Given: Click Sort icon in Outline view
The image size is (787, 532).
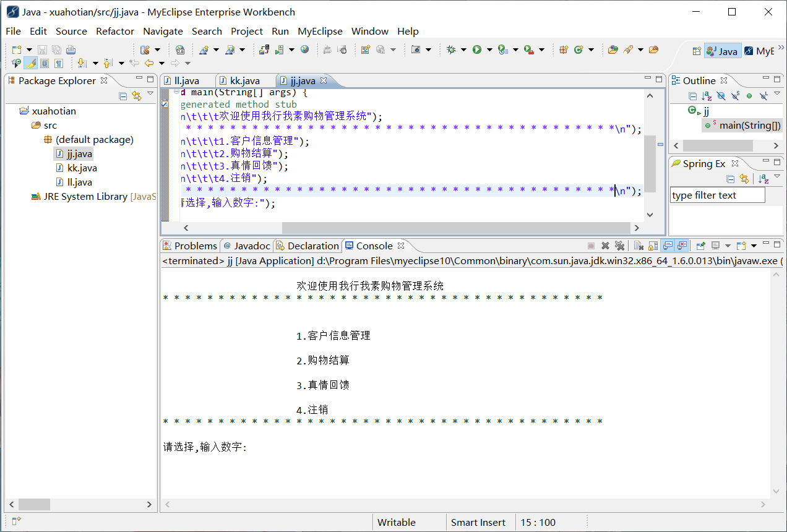Looking at the screenshot, I should pyautogui.click(x=707, y=96).
